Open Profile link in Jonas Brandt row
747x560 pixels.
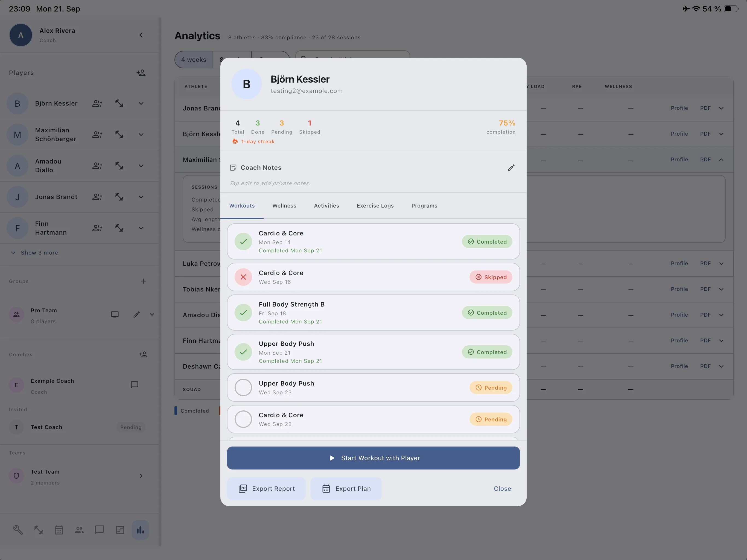pos(679,108)
